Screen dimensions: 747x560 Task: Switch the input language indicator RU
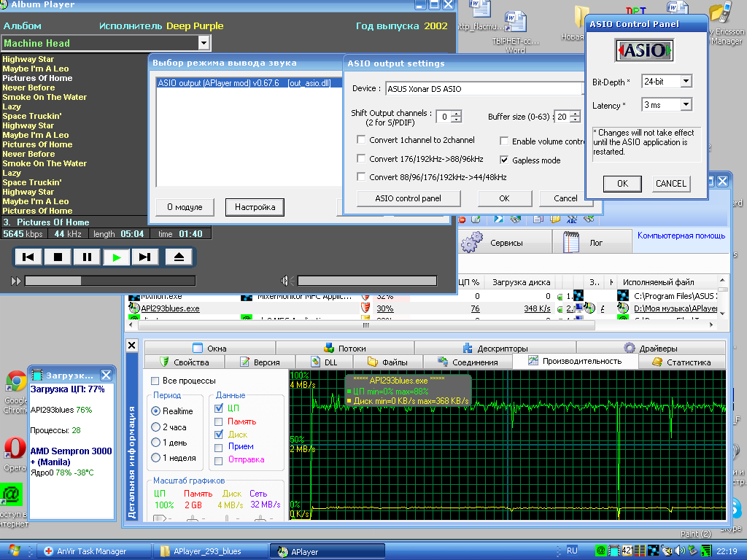tap(572, 551)
